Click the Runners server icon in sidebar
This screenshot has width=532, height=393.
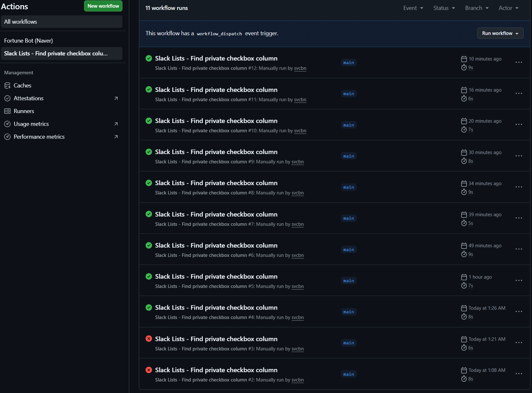(7, 111)
